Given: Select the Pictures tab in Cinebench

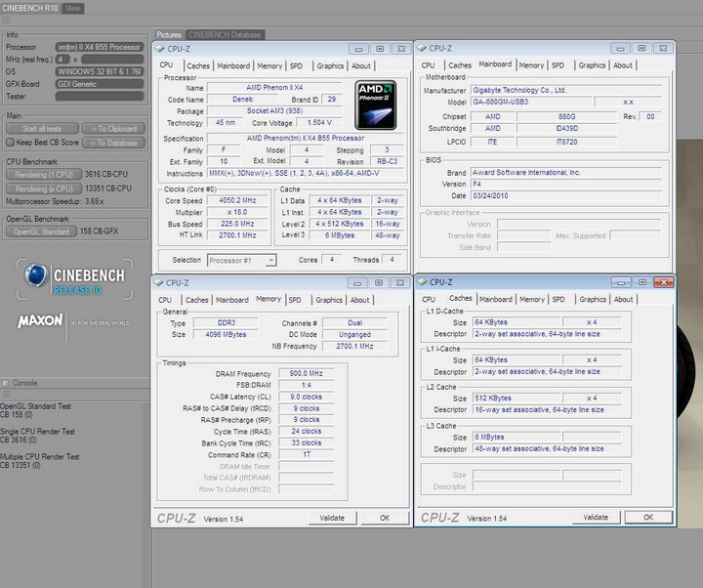Looking at the screenshot, I should [169, 35].
